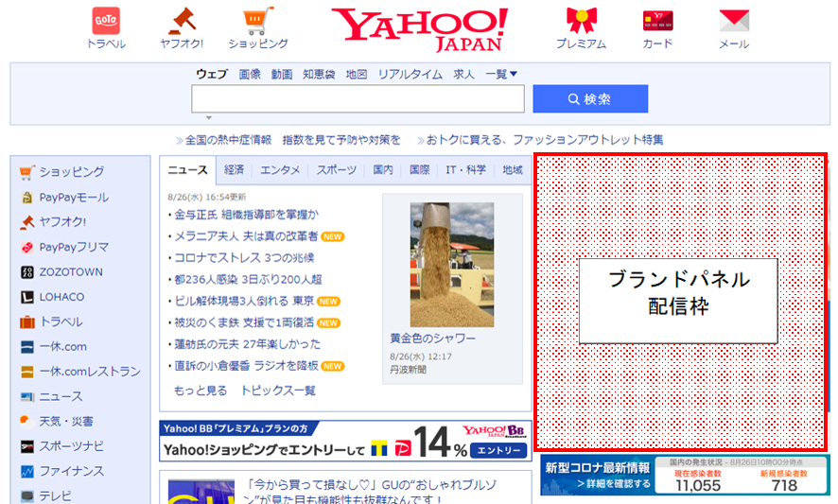Switch to the スポーツ news tab

click(337, 170)
